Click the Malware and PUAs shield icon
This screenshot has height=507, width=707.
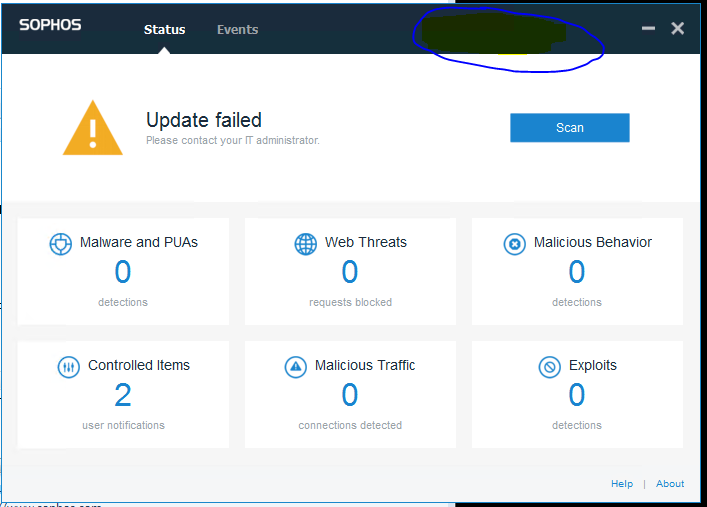pyautogui.click(x=60, y=244)
